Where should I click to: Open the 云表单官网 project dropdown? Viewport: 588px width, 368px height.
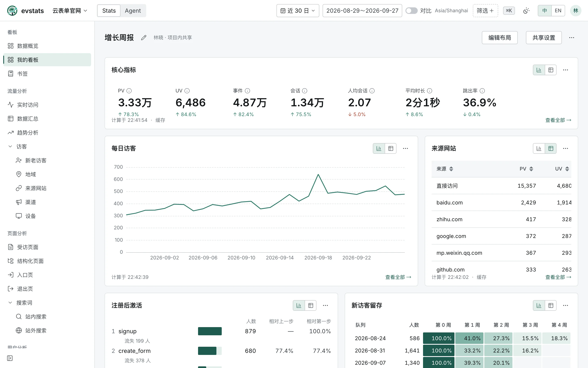(70, 11)
